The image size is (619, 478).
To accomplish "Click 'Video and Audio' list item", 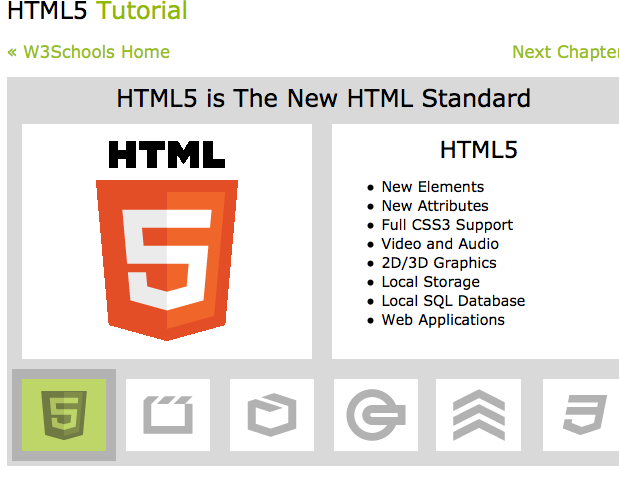I will coord(440,244).
